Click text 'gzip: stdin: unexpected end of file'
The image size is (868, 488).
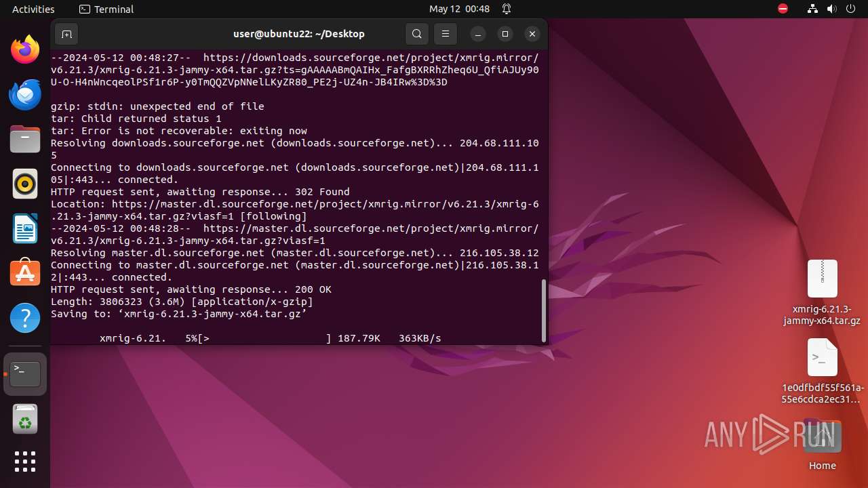point(157,106)
